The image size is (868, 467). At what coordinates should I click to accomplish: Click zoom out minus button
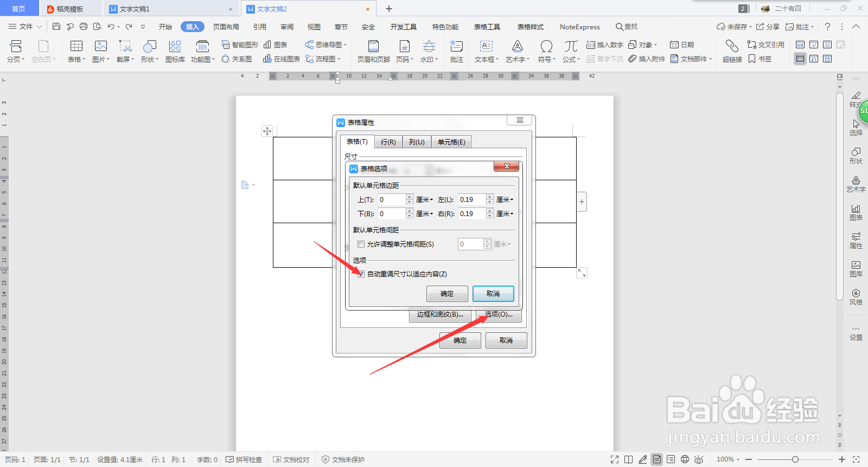point(749,459)
